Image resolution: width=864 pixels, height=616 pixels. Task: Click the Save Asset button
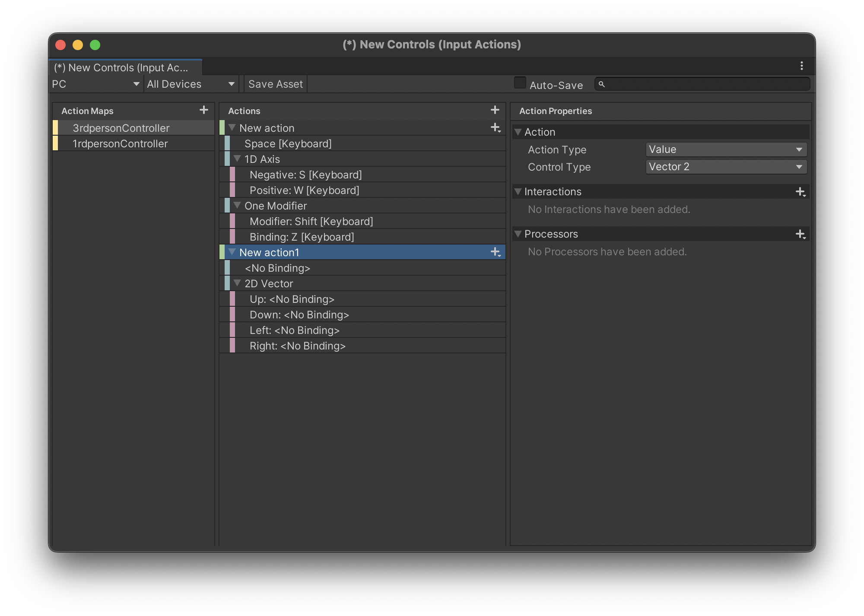coord(276,84)
